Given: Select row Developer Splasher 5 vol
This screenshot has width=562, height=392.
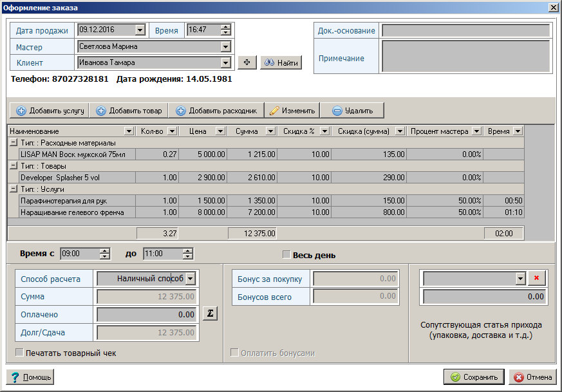Looking at the screenshot, I should (271, 178).
